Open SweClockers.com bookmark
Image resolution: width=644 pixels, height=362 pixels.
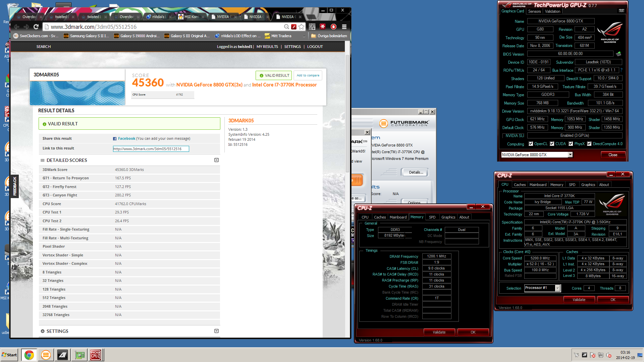(x=36, y=36)
